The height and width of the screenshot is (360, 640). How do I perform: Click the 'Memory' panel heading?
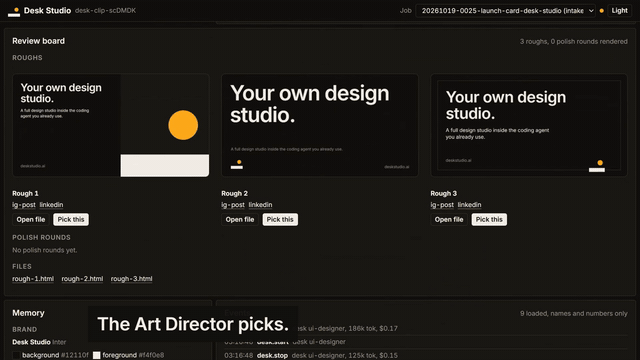pos(28,313)
